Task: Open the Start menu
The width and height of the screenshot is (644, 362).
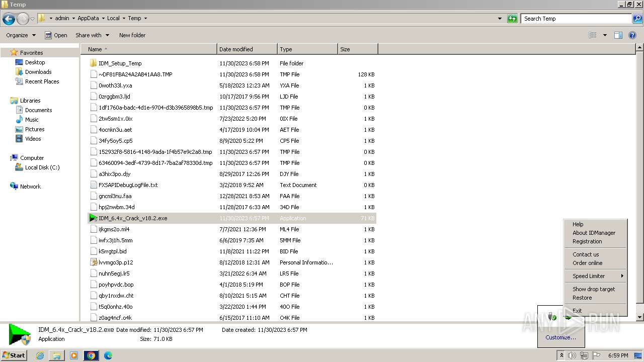Action: tap(14, 355)
